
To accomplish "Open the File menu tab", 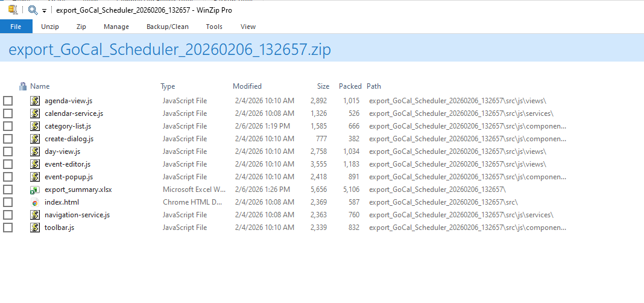I will (x=16, y=27).
